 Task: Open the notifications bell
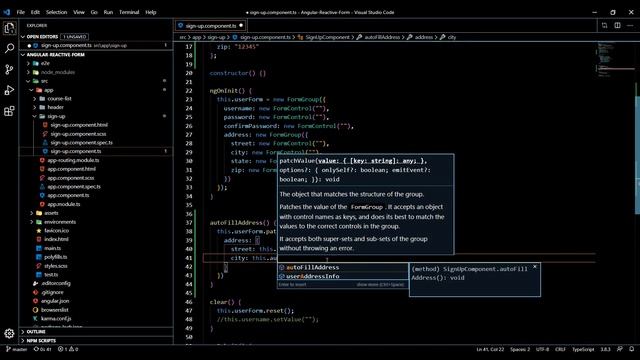(631, 349)
